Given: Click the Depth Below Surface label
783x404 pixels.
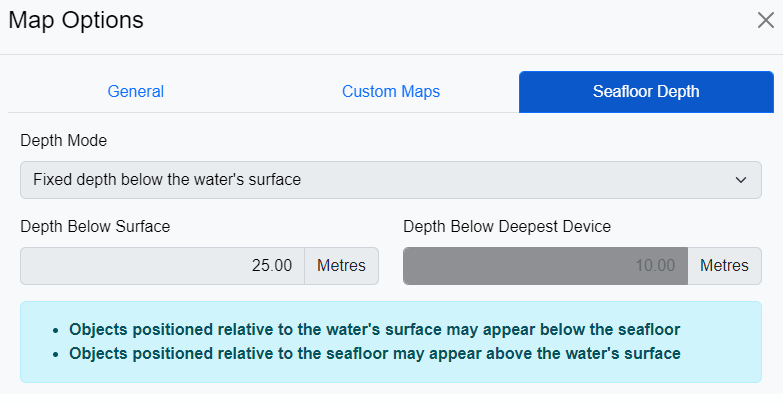Looking at the screenshot, I should tap(95, 226).
